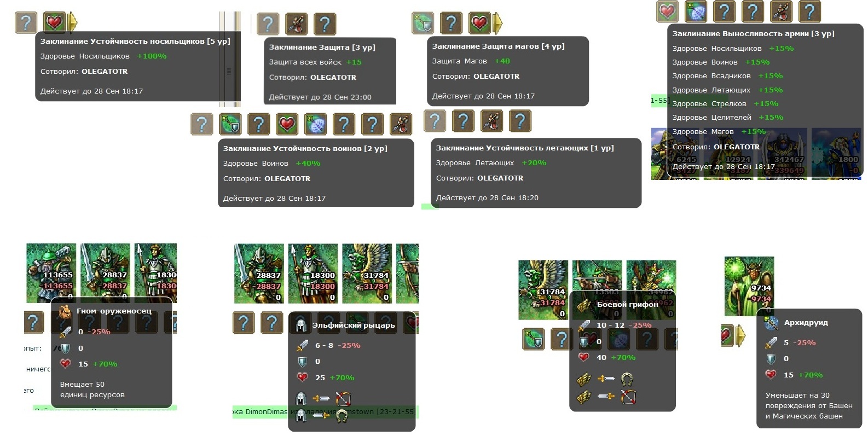Select the spearman icon above the Заклинание Защита tooltip

[x=296, y=24]
